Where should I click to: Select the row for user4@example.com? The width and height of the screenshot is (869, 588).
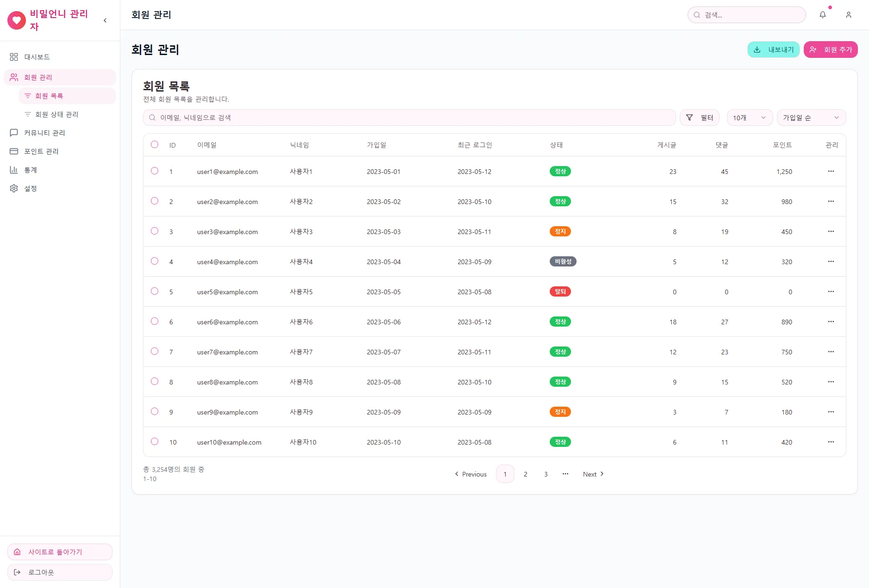(x=155, y=261)
